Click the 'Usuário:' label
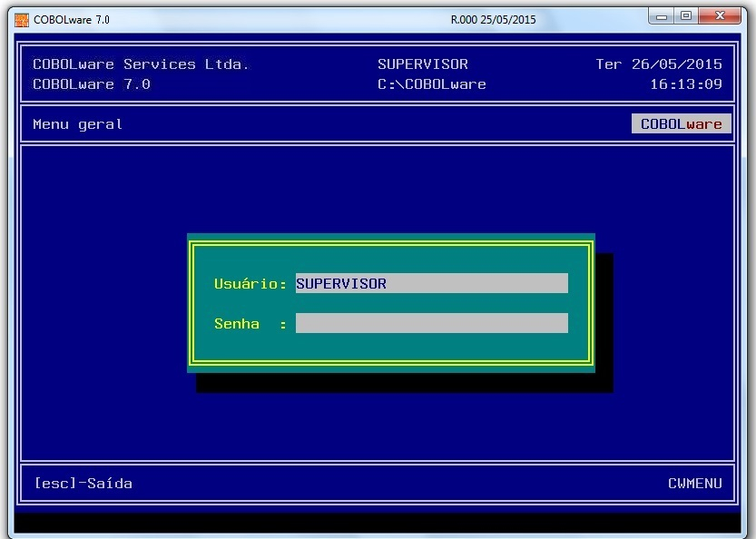Image resolution: width=756 pixels, height=539 pixels. 250,283
